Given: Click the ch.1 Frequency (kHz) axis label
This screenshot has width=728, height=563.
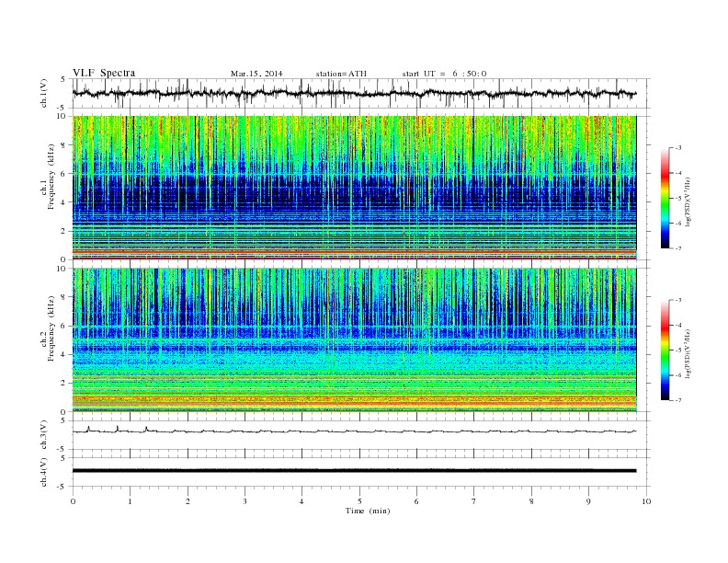Looking at the screenshot, I should tap(48, 176).
